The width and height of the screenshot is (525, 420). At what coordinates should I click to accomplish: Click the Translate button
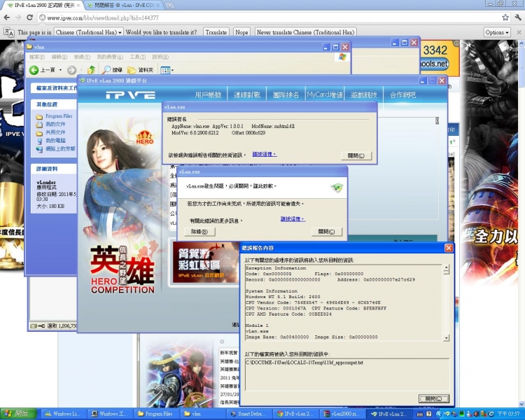pyautogui.click(x=216, y=32)
